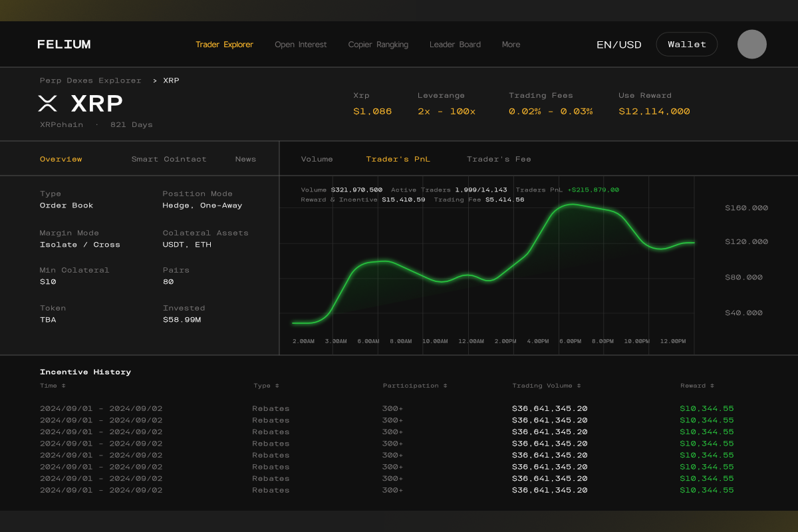This screenshot has width=798, height=532.
Task: Open the Open Interest page
Action: (301, 45)
